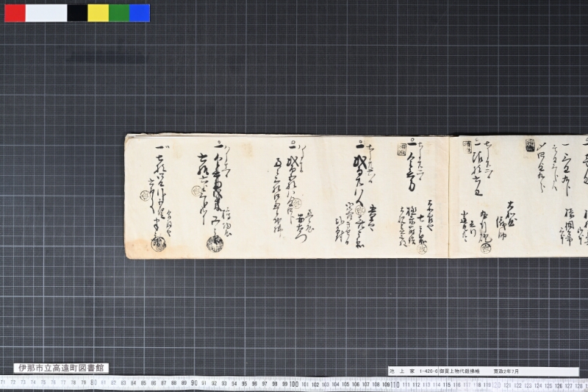Click the round seal at bottom of right page
This screenshot has height=392, width=588.
[486, 248]
